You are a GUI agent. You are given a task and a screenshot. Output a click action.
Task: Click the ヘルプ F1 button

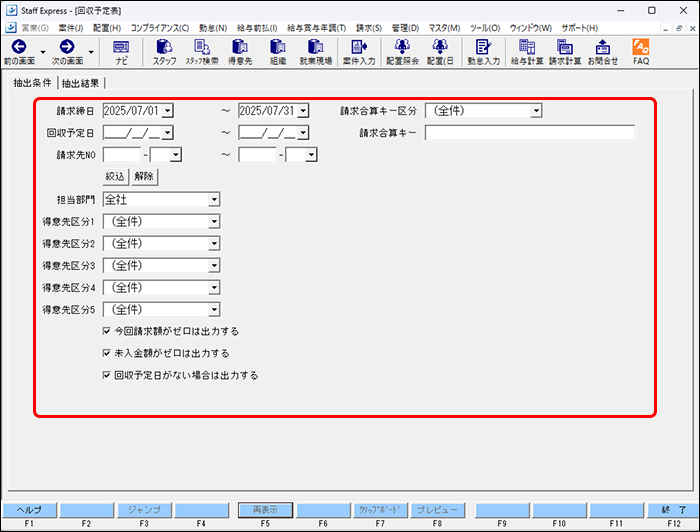29,510
